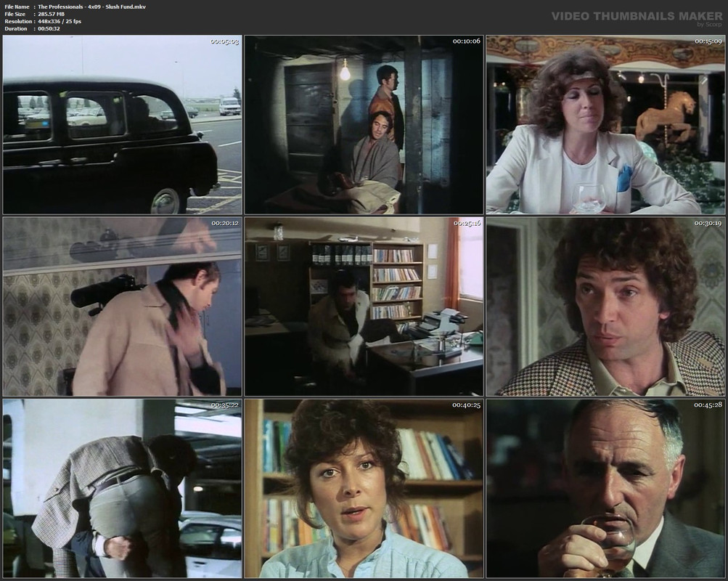This screenshot has height=581, width=728.
Task: Click the timestamp '00:30:19'
Action: click(x=708, y=224)
